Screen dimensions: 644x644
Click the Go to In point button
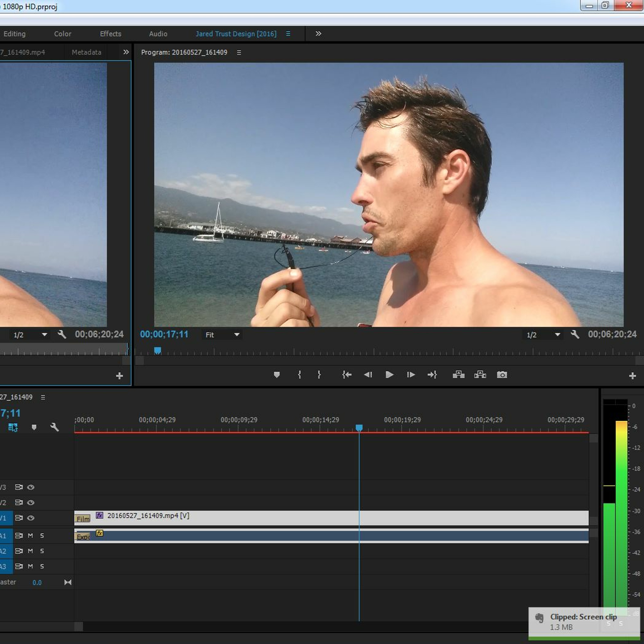(x=347, y=375)
